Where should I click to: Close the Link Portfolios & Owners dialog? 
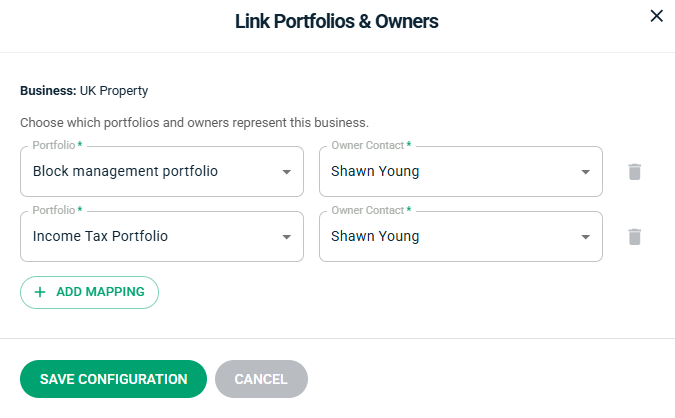(656, 16)
